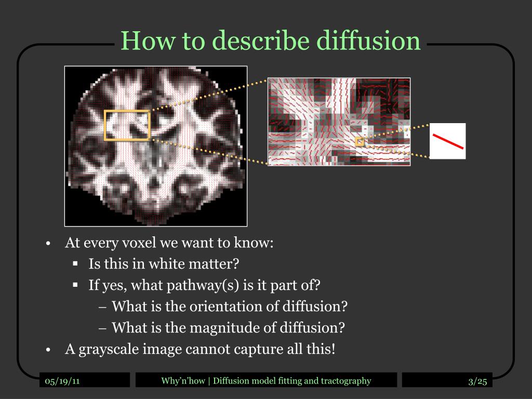The height and width of the screenshot is (399, 532).
Task: Click the slide title 'How to describe diffusion'
Action: click(x=270, y=41)
